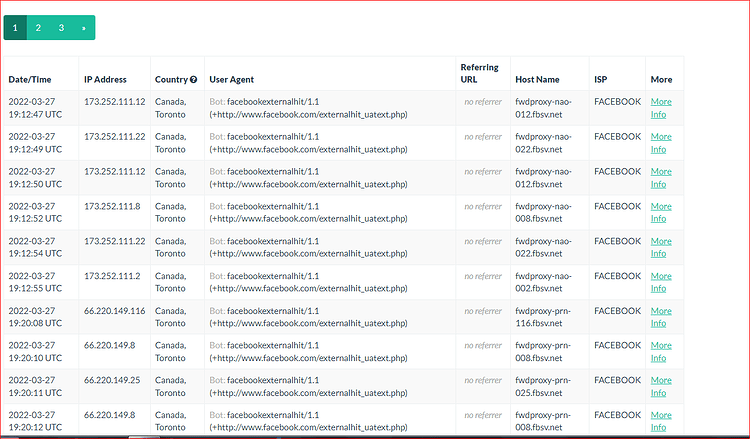Screen dimensions: 750x439
Task: Select IP address 173.252.111.8
Action: (112, 206)
